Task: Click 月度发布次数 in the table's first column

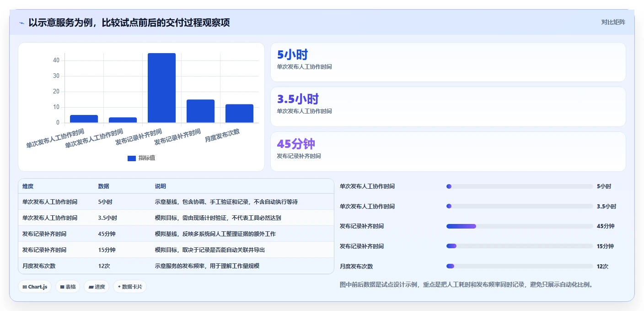Action: (39, 266)
